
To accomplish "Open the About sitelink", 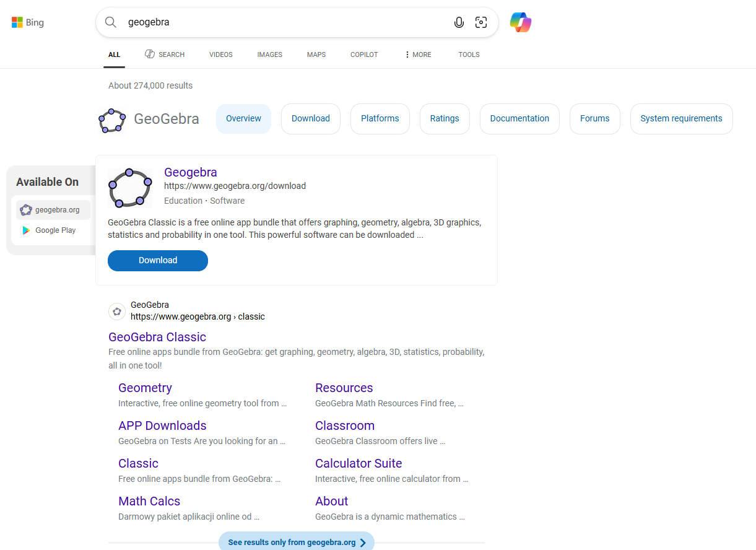I will pyautogui.click(x=332, y=501).
